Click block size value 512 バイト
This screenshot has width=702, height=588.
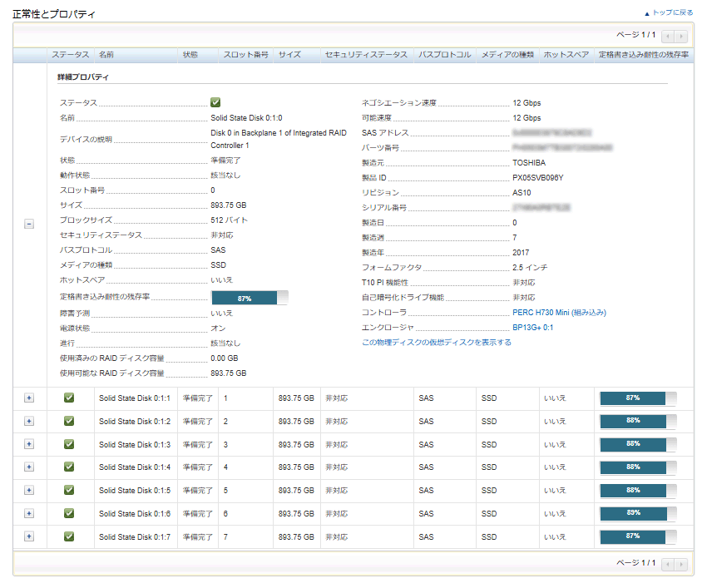pyautogui.click(x=230, y=220)
